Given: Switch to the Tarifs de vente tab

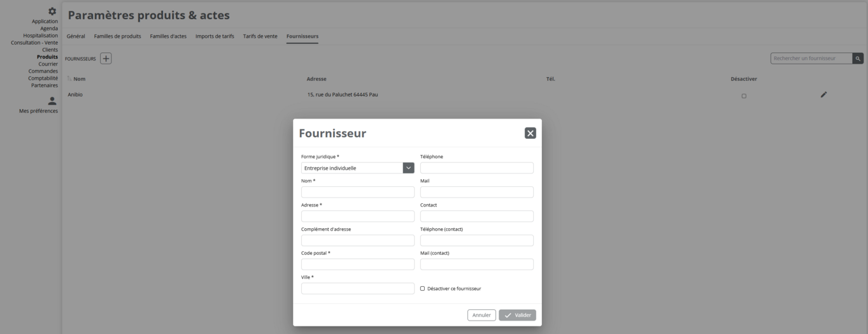Looking at the screenshot, I should click(x=260, y=36).
